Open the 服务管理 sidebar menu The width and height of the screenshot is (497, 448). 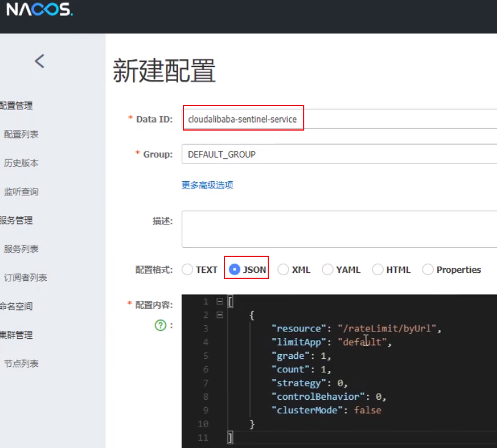click(x=16, y=220)
